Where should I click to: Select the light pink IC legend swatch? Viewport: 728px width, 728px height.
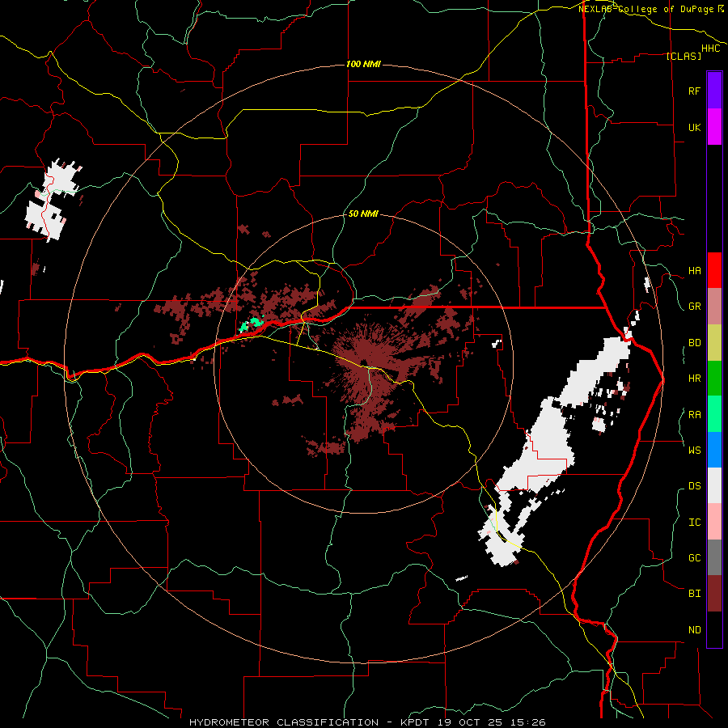coord(714,522)
